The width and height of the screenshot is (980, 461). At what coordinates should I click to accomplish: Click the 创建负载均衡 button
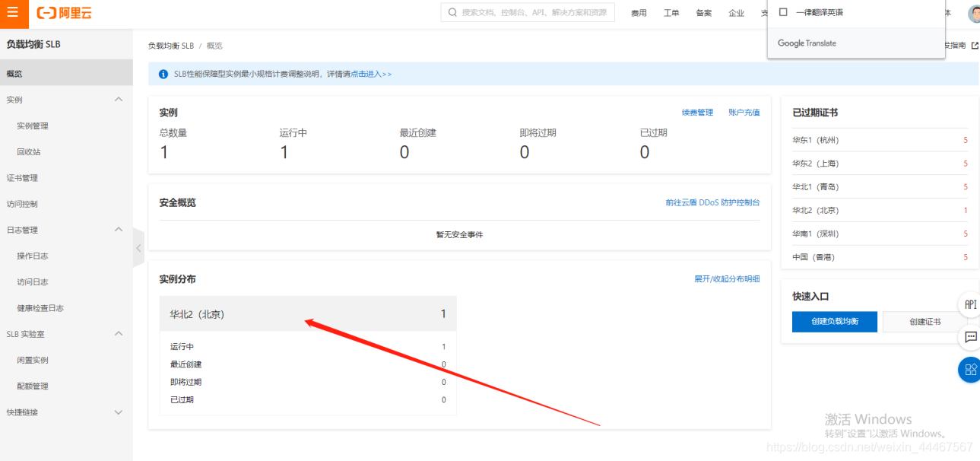[x=834, y=321]
